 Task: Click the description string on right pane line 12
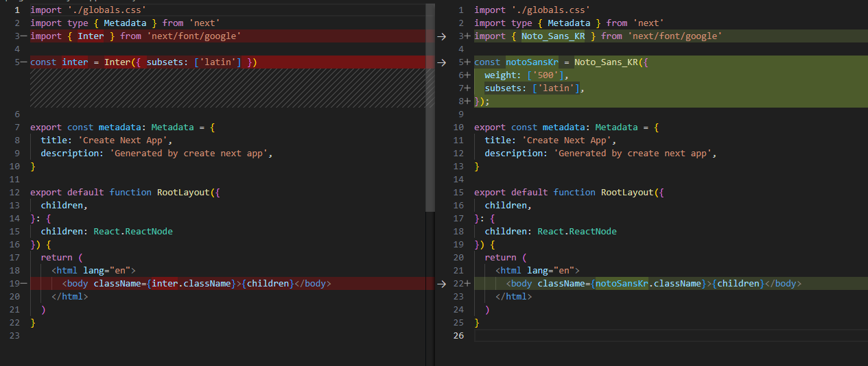coord(633,154)
